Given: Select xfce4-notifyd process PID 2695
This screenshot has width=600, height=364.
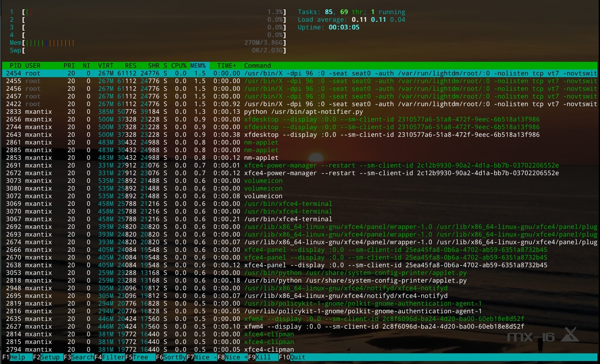Looking at the screenshot, I should 300,296.
